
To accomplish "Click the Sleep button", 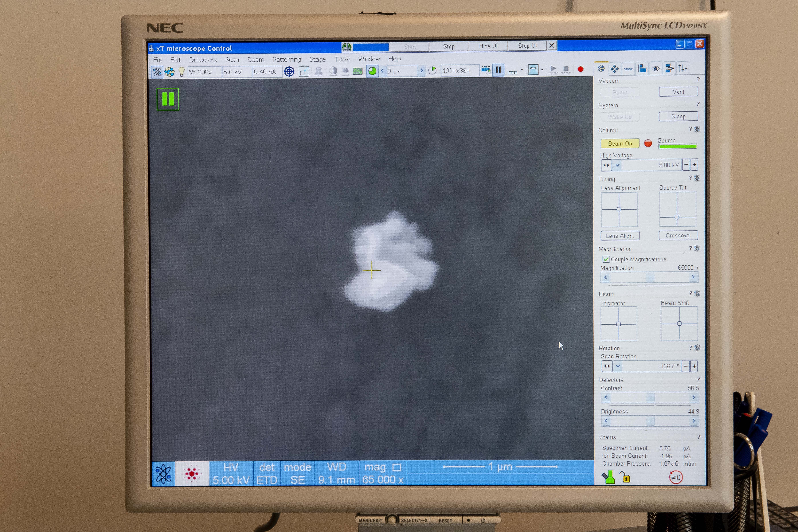I will pos(678,116).
